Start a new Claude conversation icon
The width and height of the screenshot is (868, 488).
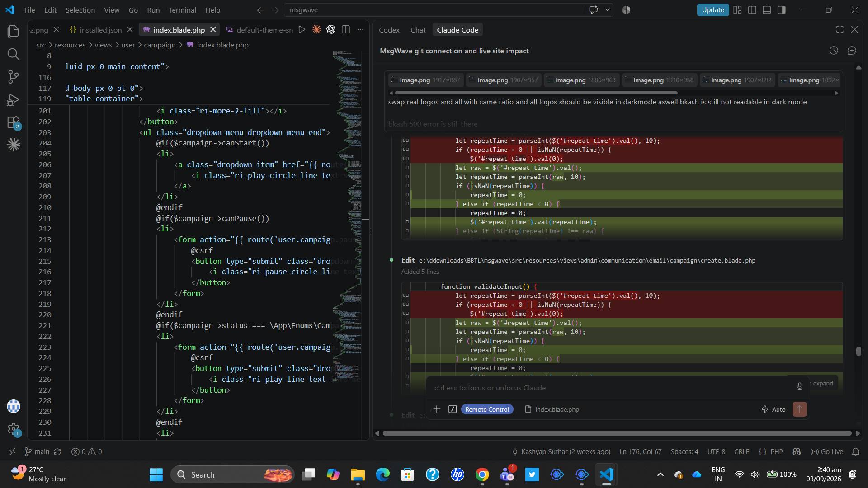[x=852, y=51]
